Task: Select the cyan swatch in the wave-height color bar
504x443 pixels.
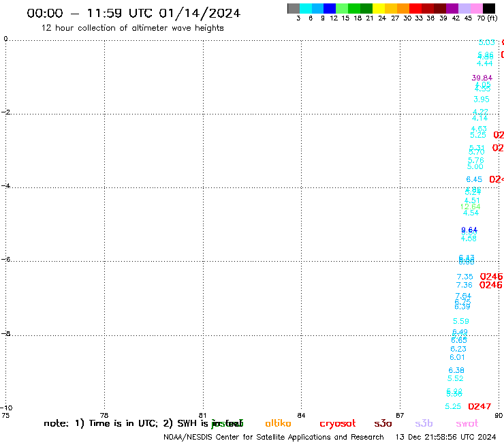Action: click(x=306, y=8)
